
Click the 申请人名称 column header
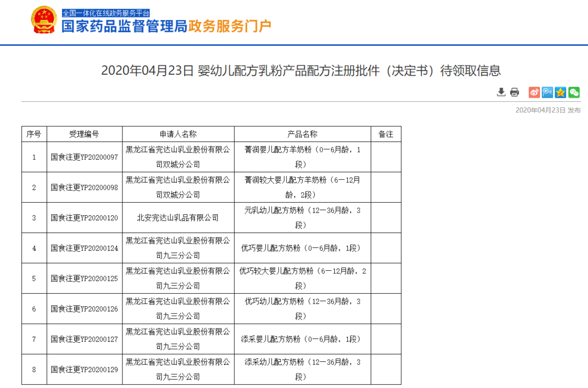point(178,134)
